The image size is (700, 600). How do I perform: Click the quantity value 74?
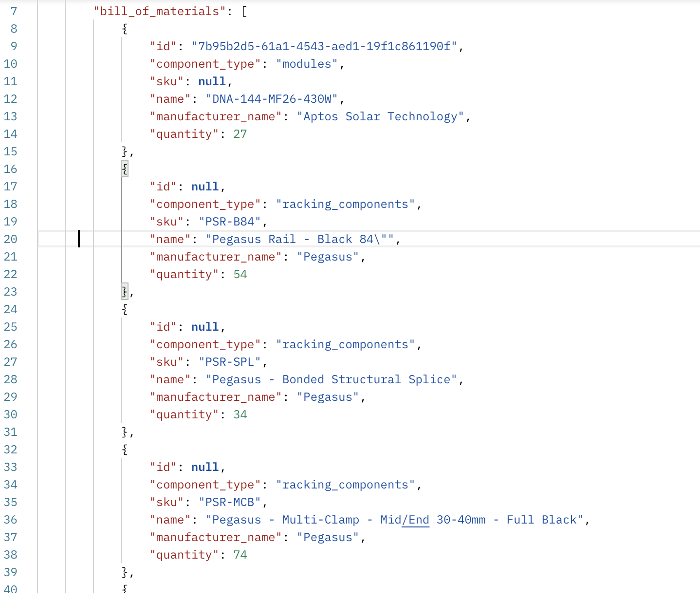pos(240,555)
